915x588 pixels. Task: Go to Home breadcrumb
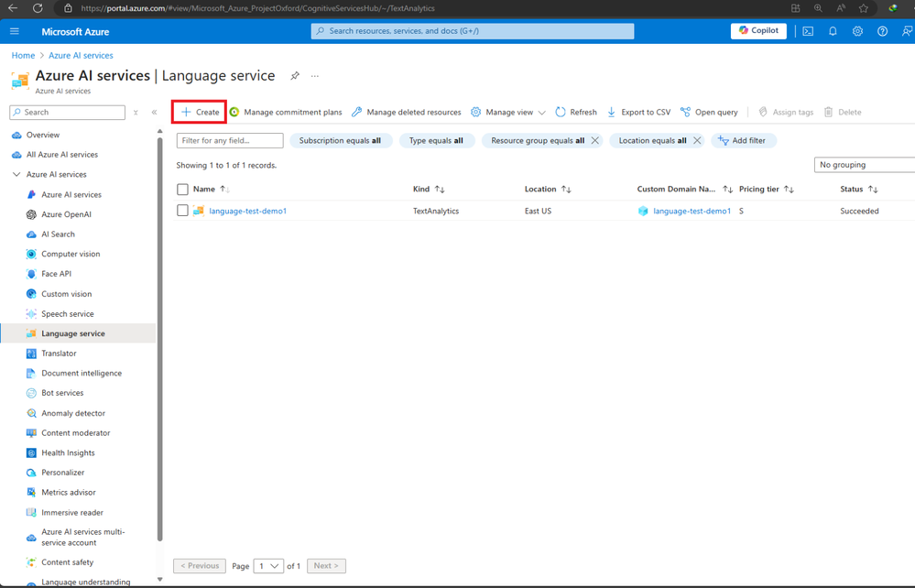coord(23,56)
